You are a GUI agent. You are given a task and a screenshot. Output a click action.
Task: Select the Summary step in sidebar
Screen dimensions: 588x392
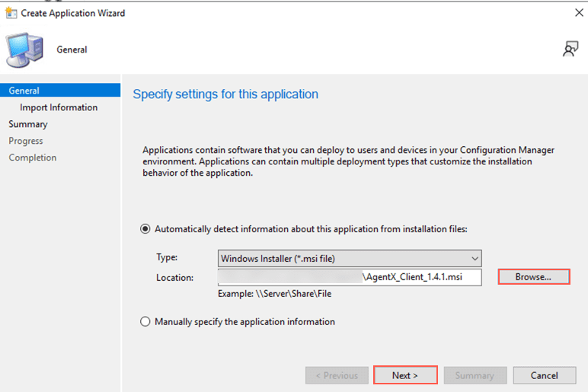tap(28, 124)
